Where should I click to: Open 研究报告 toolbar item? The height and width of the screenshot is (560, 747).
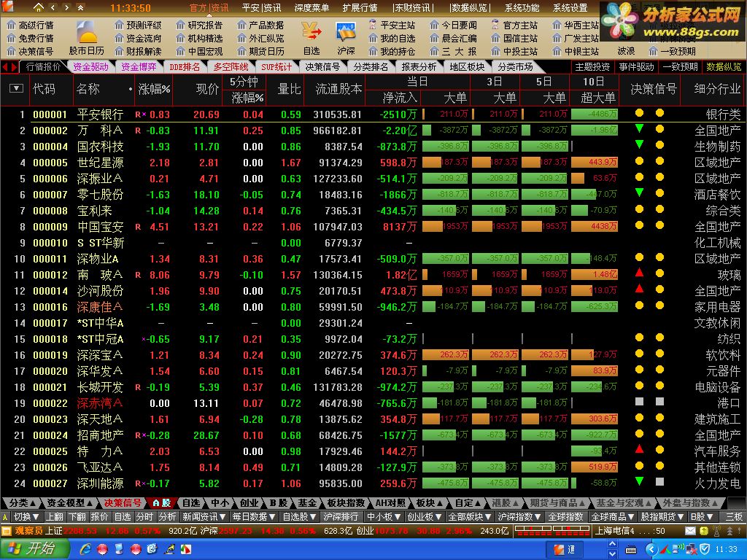tap(199, 25)
